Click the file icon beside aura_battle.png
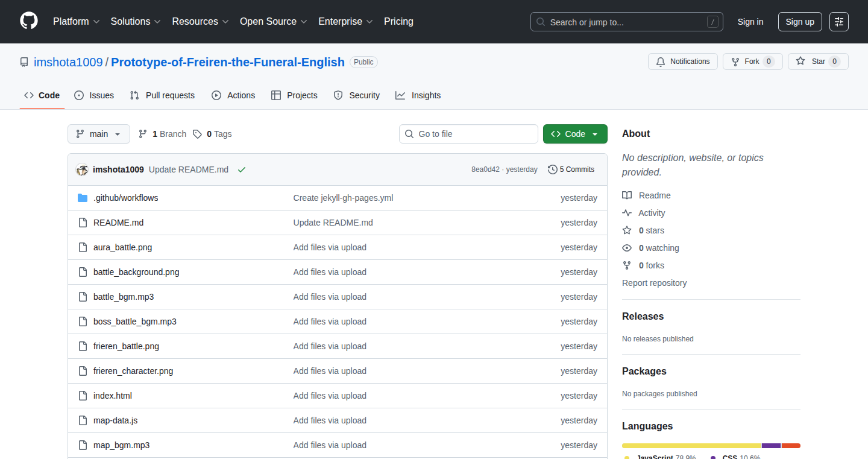868x459 pixels. 83,247
